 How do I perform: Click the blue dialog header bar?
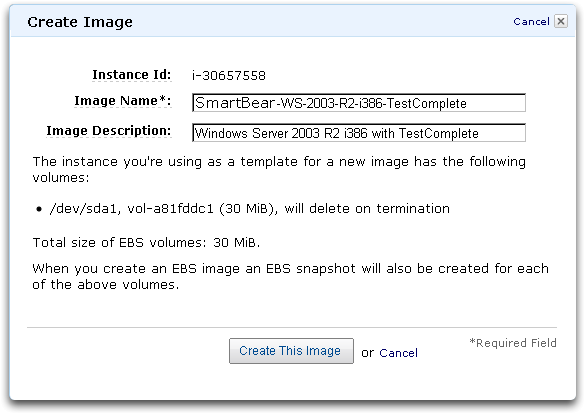pos(292,21)
